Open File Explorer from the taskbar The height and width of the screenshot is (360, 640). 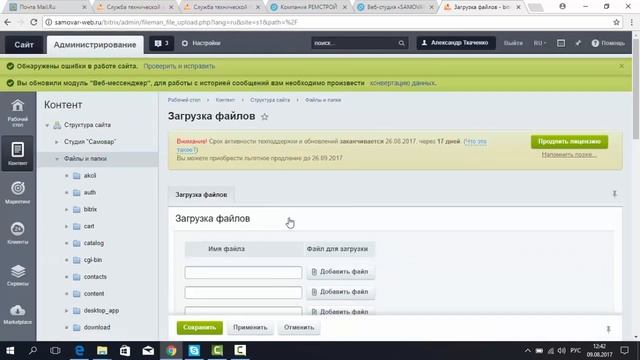coord(102,350)
